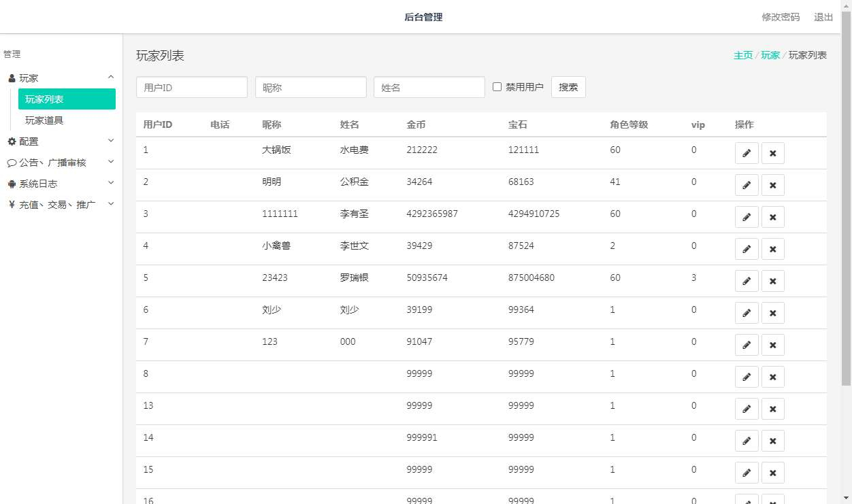
Task: Go to 主页 breadcrumb link
Action: (743, 55)
